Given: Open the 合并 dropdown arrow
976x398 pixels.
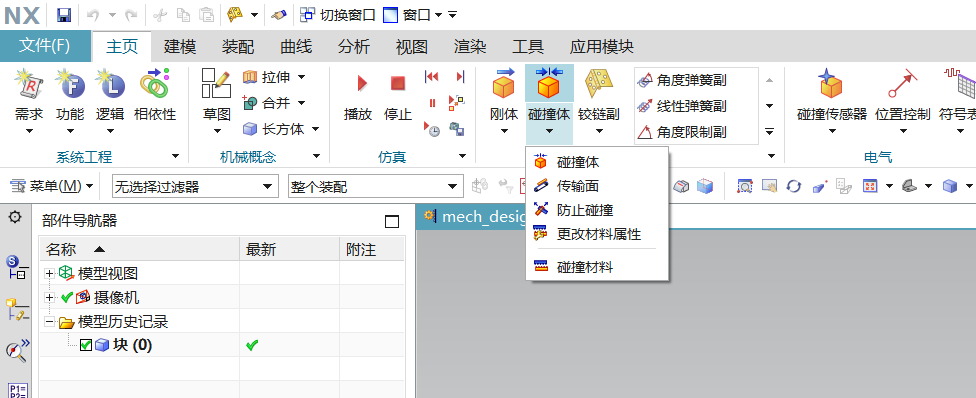Looking at the screenshot, I should 301,103.
